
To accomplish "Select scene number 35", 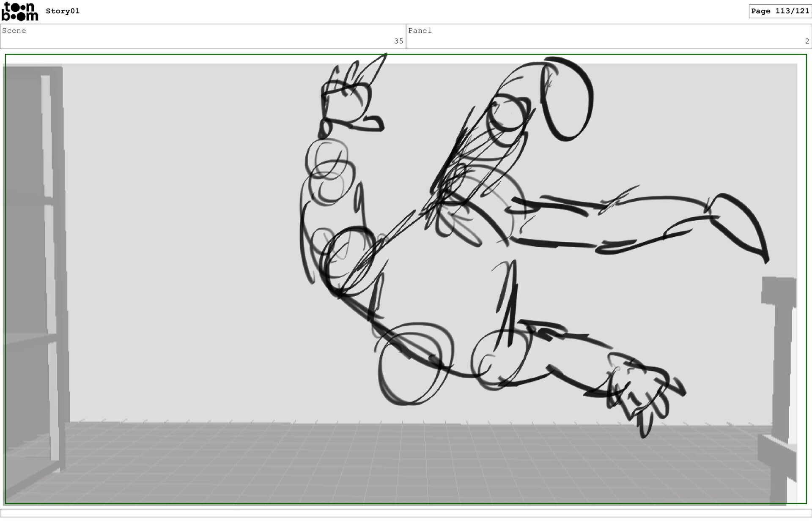I will pos(398,41).
